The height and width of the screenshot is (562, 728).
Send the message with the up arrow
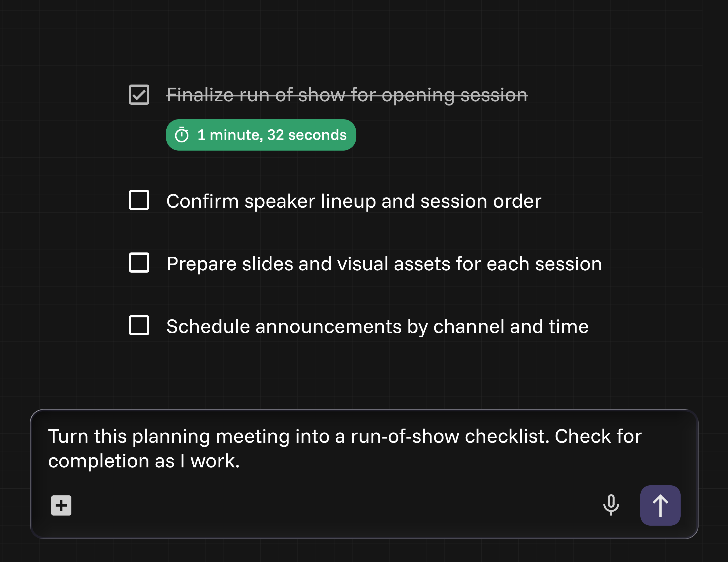660,505
